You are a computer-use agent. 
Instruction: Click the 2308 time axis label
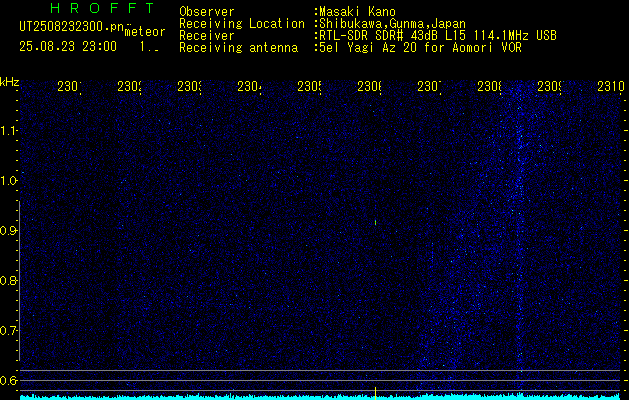pyautogui.click(x=489, y=86)
